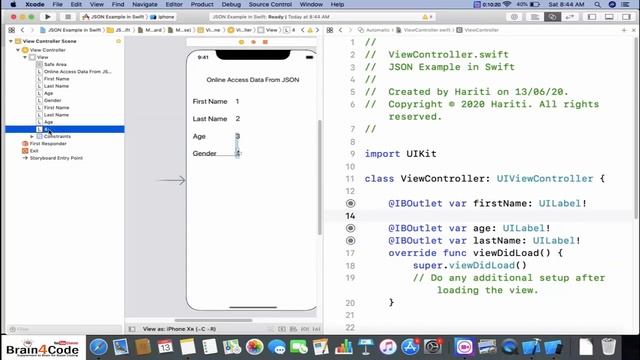Open the 'View as: iPhone' device selector
The image size is (640, 360).
(180, 329)
